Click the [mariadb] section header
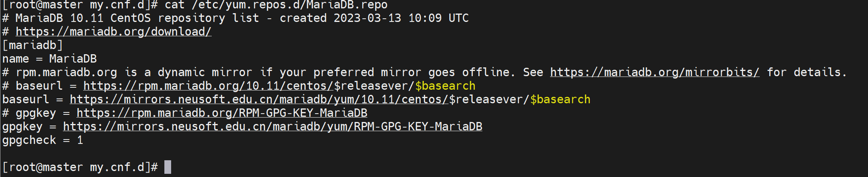The height and width of the screenshot is (177, 868). pyautogui.click(x=33, y=45)
